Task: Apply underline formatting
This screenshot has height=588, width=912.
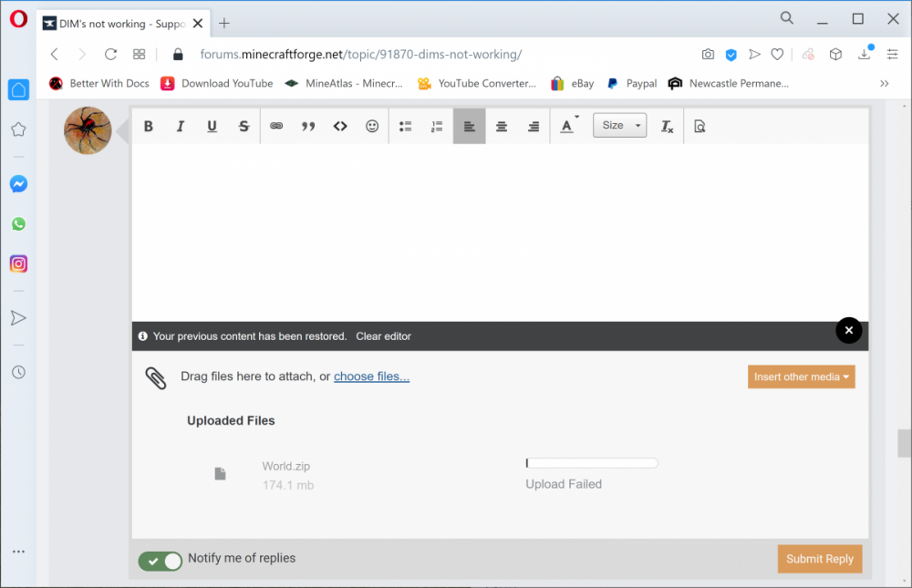Action: pyautogui.click(x=212, y=126)
